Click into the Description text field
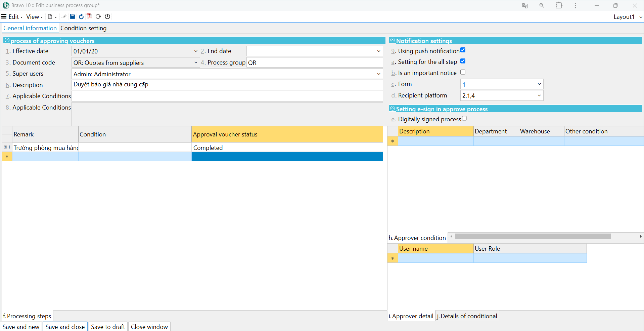Screen dimensions: 644x331 pyautogui.click(x=227, y=85)
